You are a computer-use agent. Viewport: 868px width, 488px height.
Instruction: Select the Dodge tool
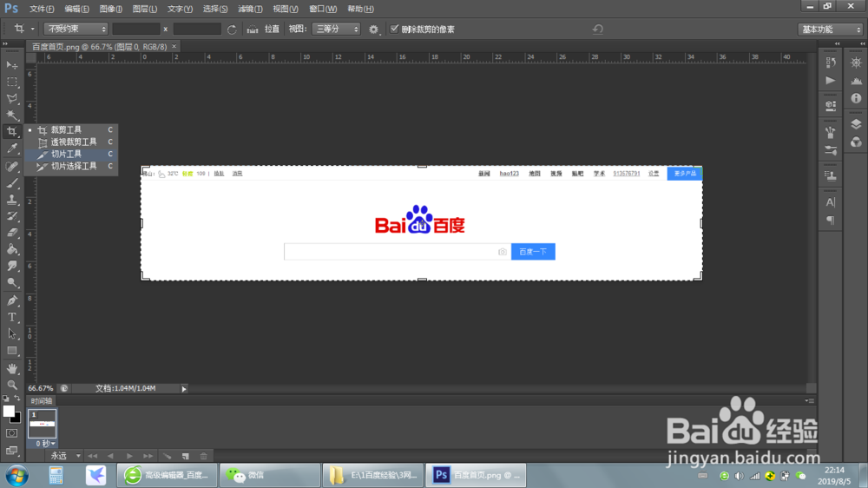tap(11, 282)
